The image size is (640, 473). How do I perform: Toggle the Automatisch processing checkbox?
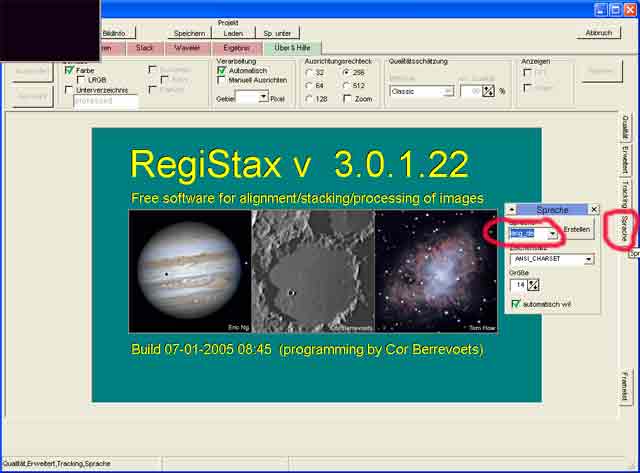(222, 71)
